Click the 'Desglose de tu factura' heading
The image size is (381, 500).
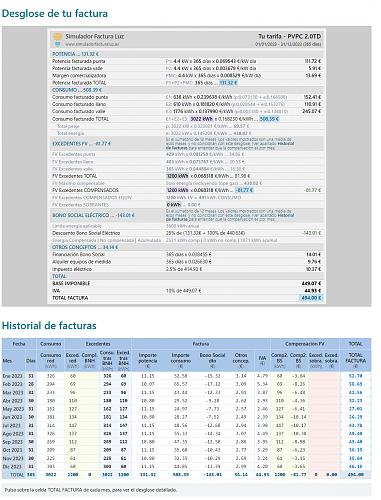click(x=55, y=13)
